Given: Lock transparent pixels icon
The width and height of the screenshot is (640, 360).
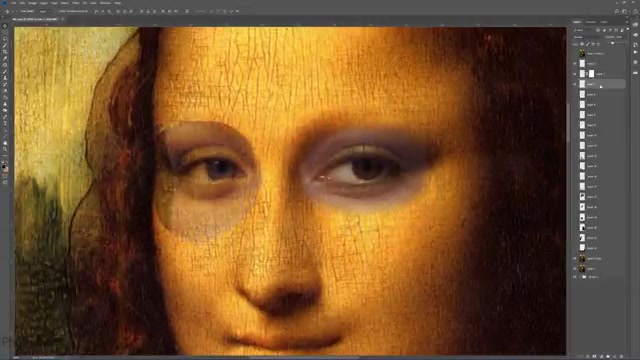Looking at the screenshot, I should click(582, 44).
